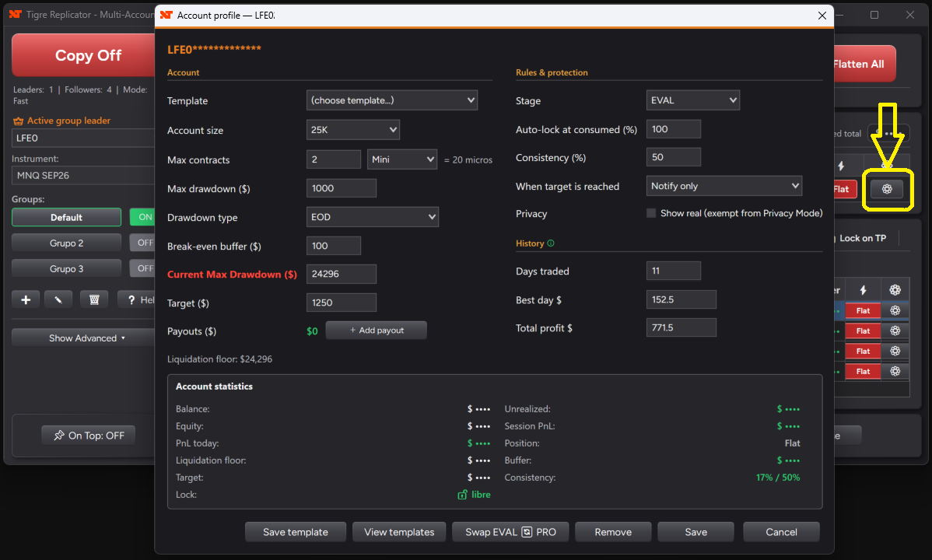Viewport: 932px width, 560px height.
Task: Open Help via the question mark button
Action: pyautogui.click(x=136, y=299)
